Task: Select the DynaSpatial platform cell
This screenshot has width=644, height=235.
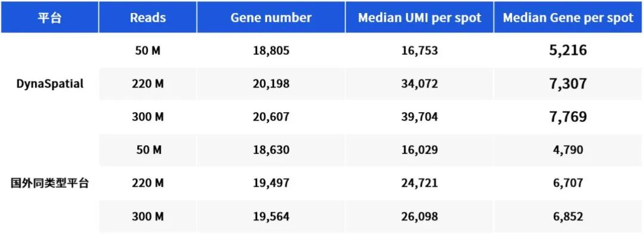Action: click(x=49, y=84)
